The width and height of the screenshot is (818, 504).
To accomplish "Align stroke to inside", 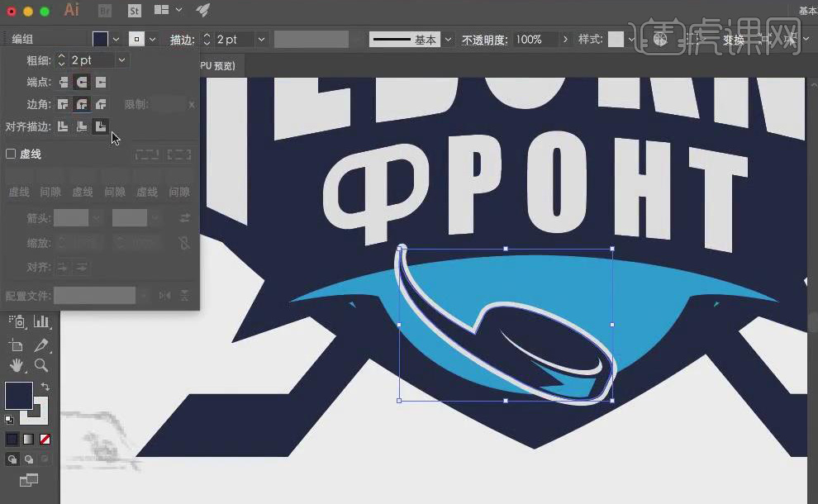I will [x=82, y=126].
